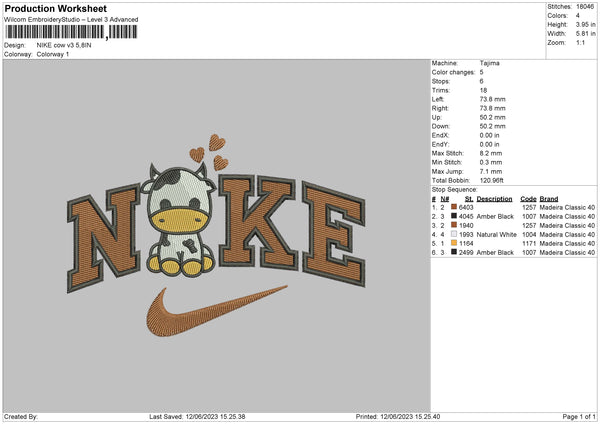This screenshot has width=600, height=424.
Task: Click the 'Up:' label
Action: 437,117
